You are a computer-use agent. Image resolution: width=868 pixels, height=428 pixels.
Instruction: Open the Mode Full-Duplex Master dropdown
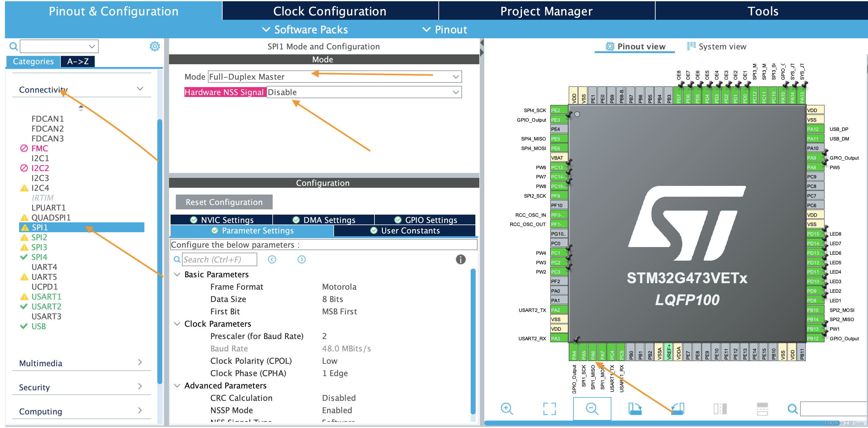456,77
